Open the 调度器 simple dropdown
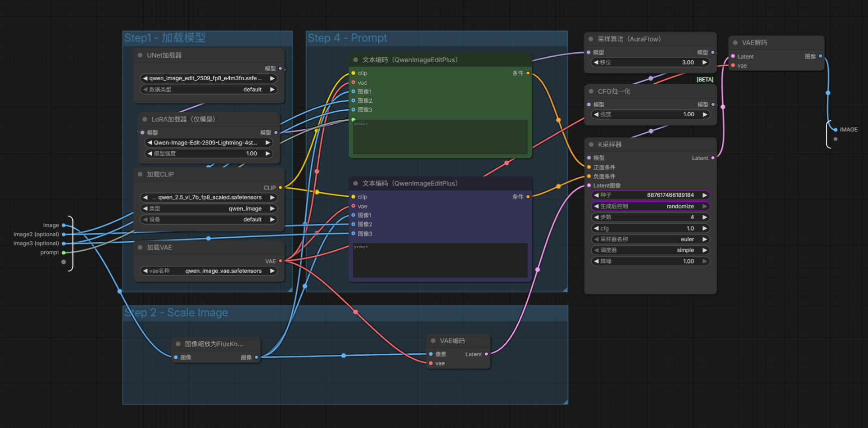The height and width of the screenshot is (428, 868). [x=650, y=250]
